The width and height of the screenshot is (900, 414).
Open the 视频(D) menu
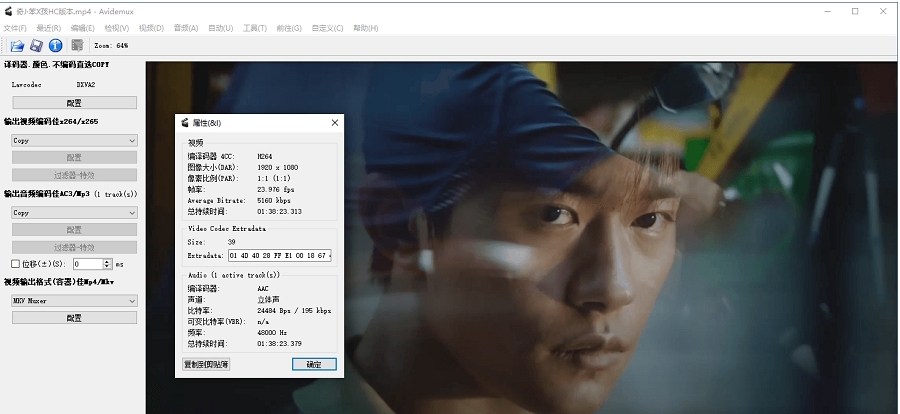(x=151, y=28)
